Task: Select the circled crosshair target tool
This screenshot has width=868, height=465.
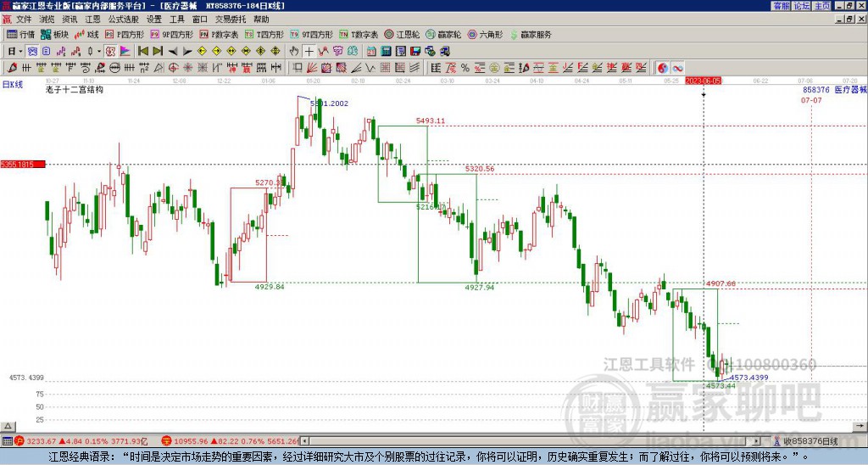Action: click(173, 68)
